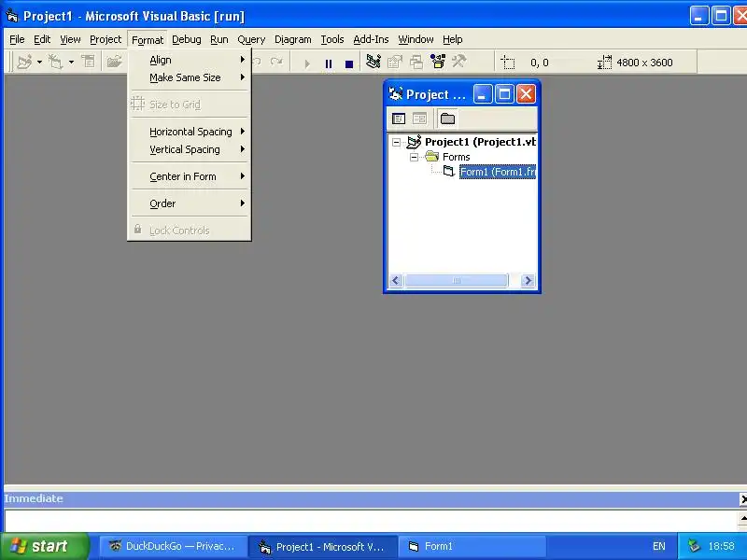Expand the Vertical Spacing submenu
747x560 pixels.
pyautogui.click(x=190, y=149)
